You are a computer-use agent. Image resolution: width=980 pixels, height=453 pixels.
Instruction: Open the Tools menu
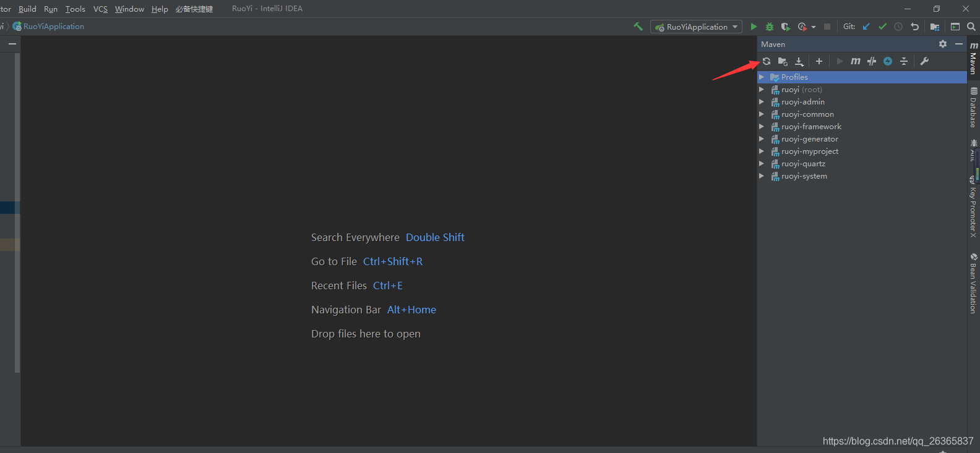75,9
